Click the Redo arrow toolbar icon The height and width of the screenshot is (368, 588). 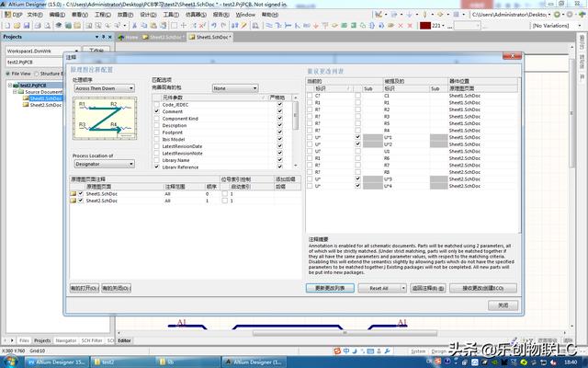point(223,26)
